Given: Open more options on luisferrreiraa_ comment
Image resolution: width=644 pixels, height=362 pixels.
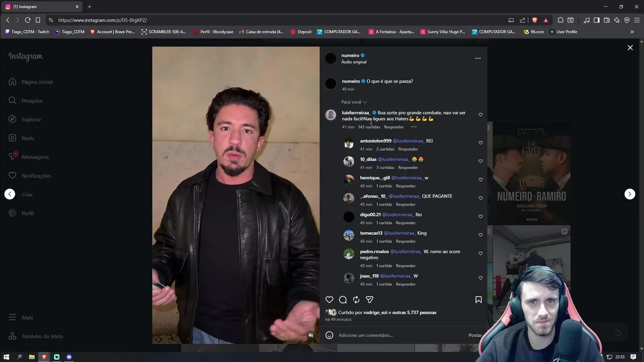Looking at the screenshot, I should 414,127.
